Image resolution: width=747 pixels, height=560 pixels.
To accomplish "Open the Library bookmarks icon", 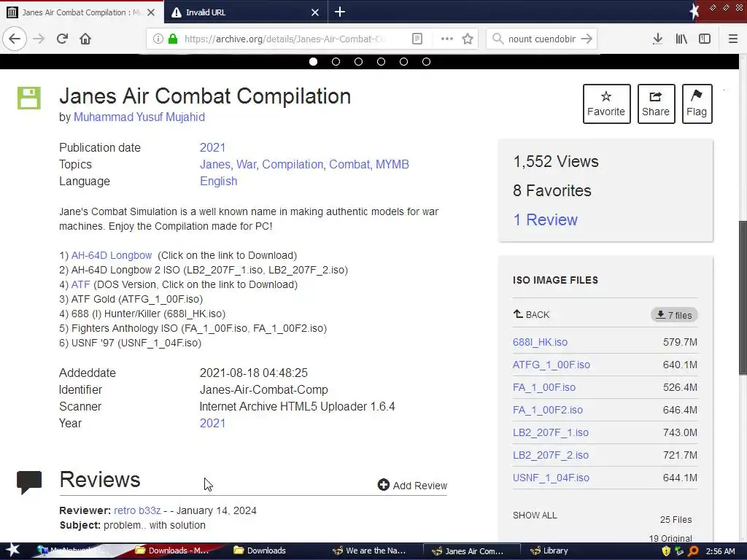I will click(681, 39).
